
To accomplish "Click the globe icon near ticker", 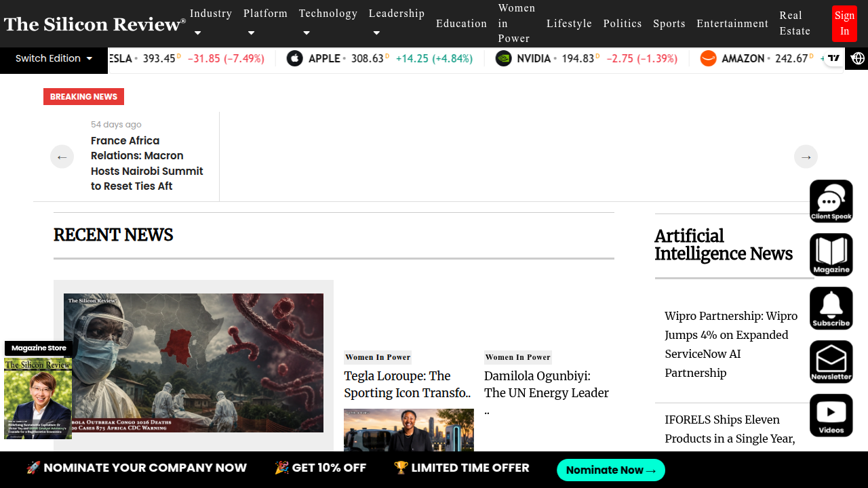I will click(x=858, y=58).
